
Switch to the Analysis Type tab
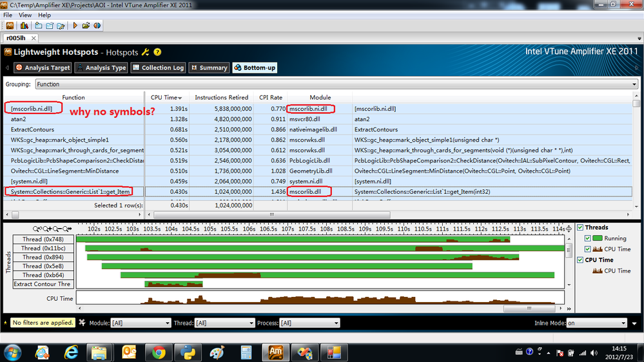tap(101, 68)
